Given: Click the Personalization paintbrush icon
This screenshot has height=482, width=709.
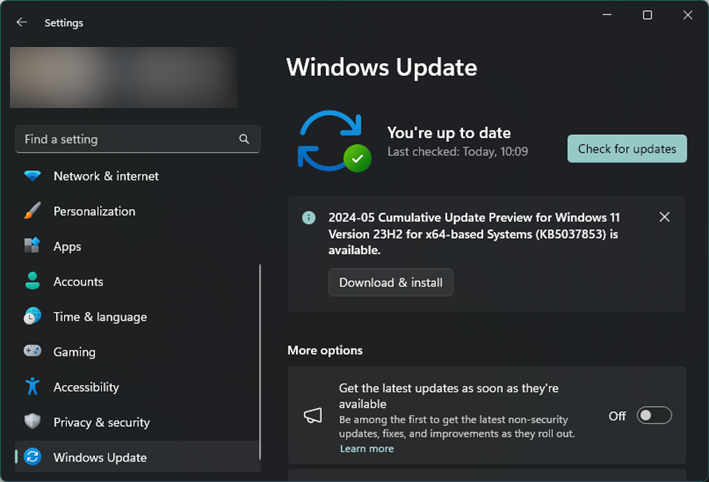Looking at the screenshot, I should click(x=32, y=211).
